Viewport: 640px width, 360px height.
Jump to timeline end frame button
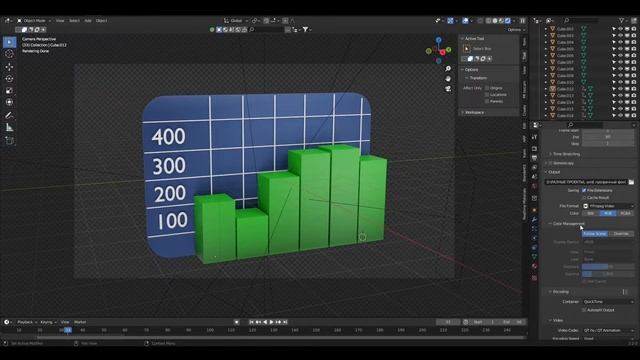(285, 322)
